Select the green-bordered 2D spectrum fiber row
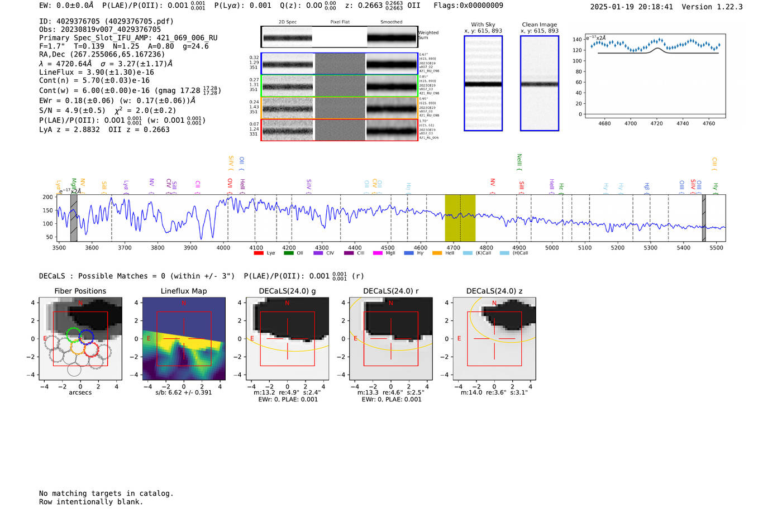Viewport: 782px width, 532px height. (x=339, y=86)
